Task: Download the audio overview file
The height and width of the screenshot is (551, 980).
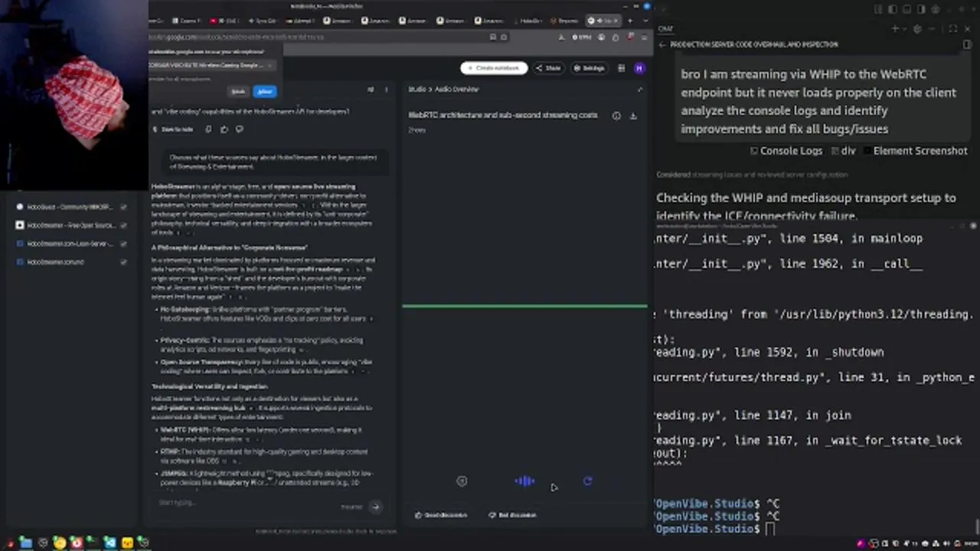Action: [633, 116]
